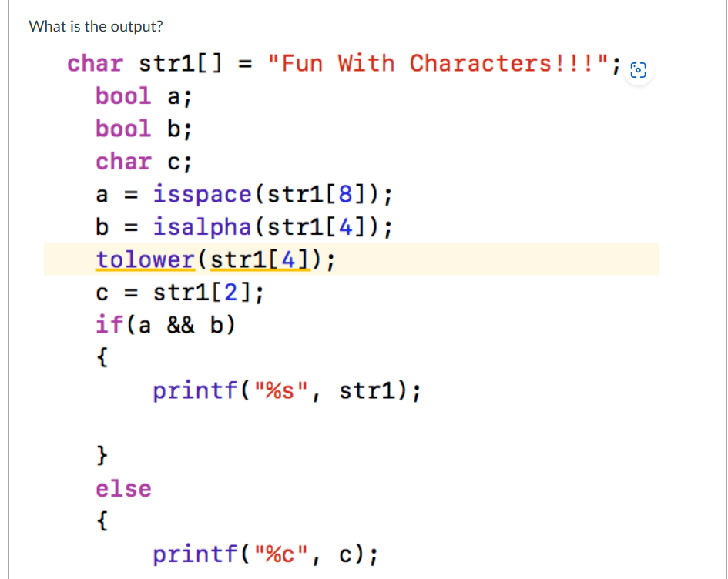Image resolution: width=728 pixels, height=579 pixels.
Task: Click the else keyword in the code
Action: point(123,488)
